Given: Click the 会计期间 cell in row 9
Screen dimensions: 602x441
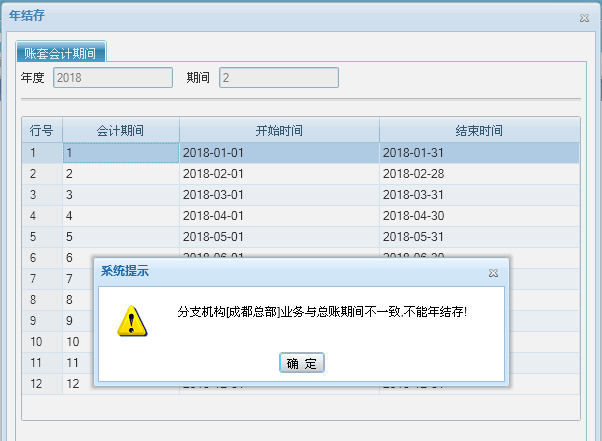Looking at the screenshot, I should (x=78, y=321).
